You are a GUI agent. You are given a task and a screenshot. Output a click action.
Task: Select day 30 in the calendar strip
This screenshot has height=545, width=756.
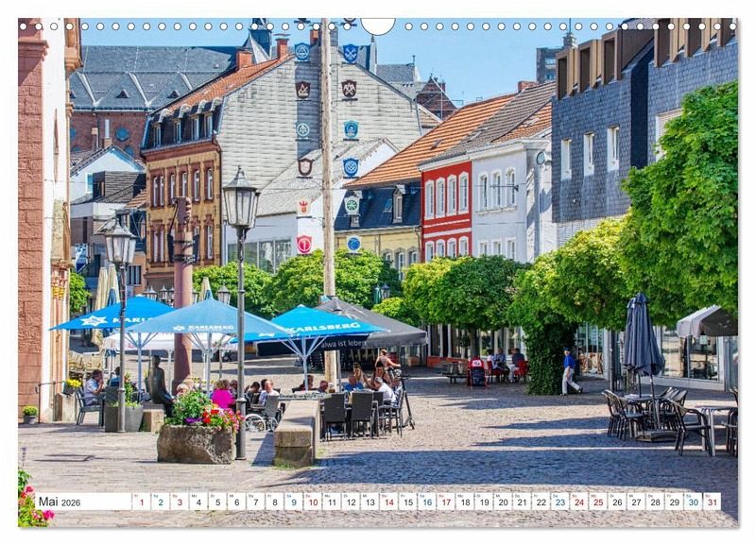694,502
